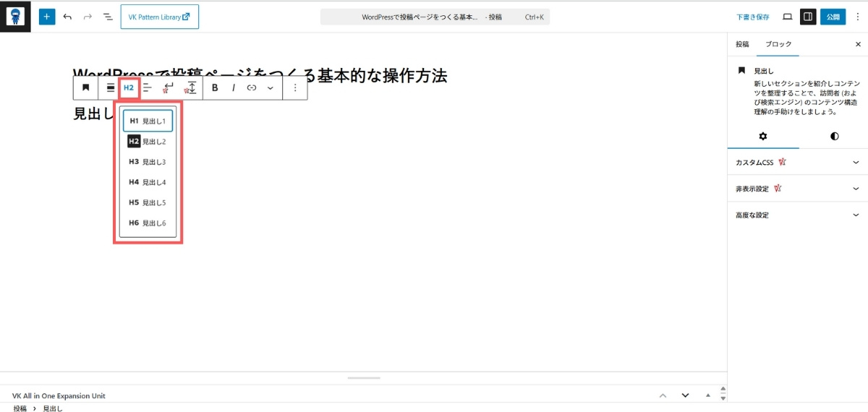Screen dimensions: 868x412
Task: Open the text alignment toolbar icon
Action: click(147, 87)
